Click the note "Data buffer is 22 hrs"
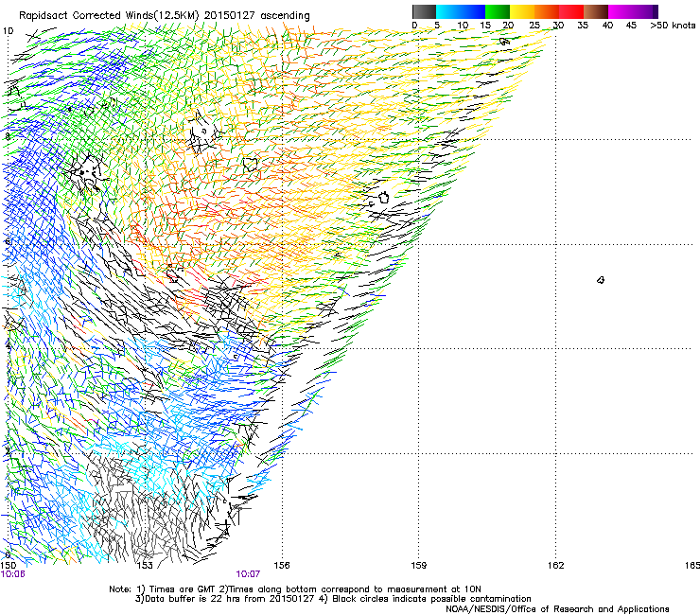The image size is (700, 615). click(191, 599)
